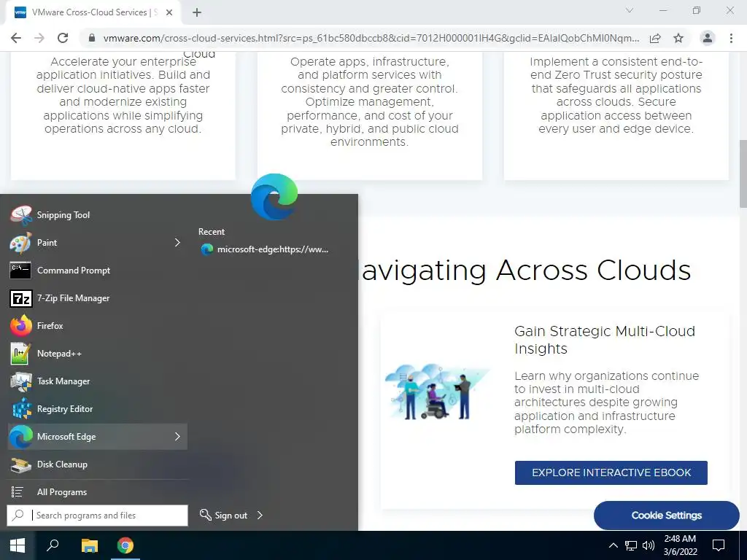The width and height of the screenshot is (747, 560).
Task: Reload the VMware page
Action: coord(63,38)
